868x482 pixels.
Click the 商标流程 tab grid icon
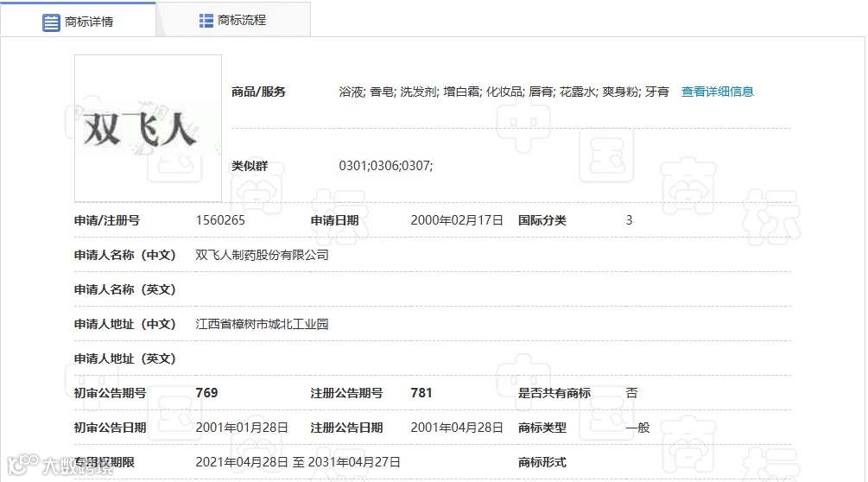[206, 21]
